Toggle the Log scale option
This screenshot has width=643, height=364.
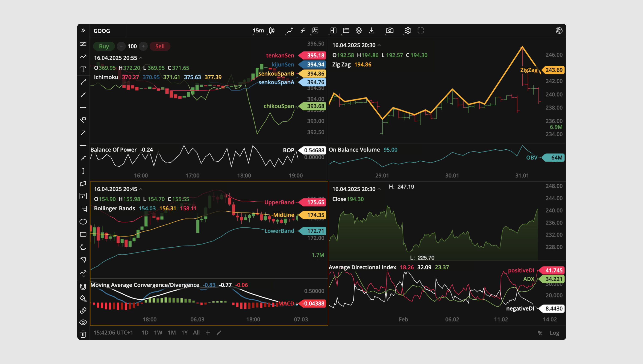(554, 333)
